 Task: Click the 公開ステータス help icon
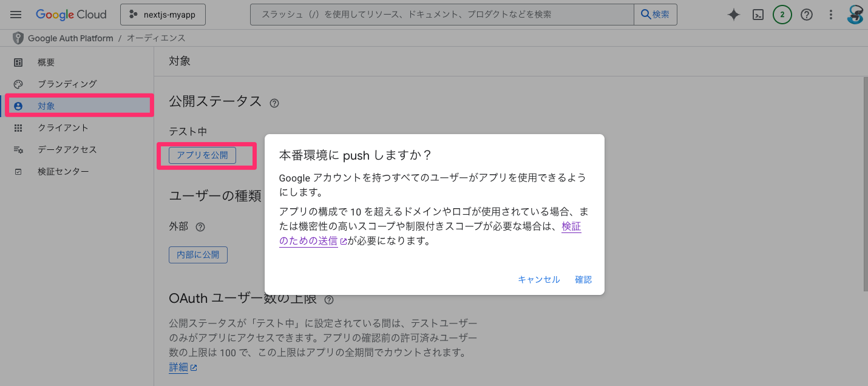pos(274,103)
